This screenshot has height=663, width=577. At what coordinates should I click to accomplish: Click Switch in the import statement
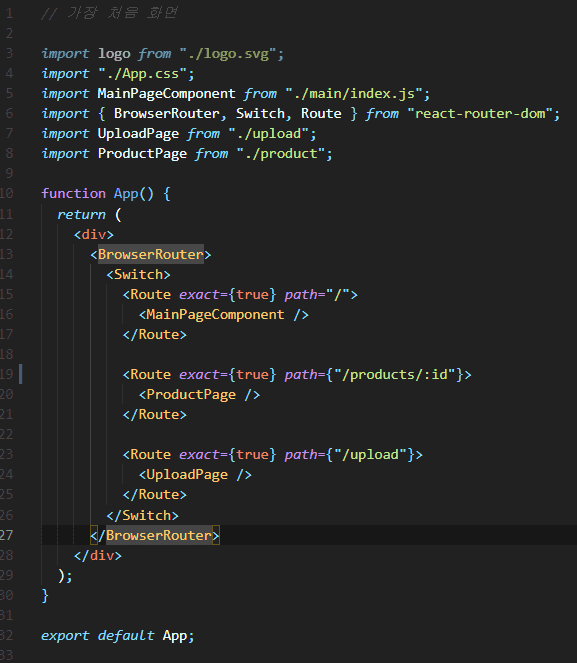[x=260, y=113]
